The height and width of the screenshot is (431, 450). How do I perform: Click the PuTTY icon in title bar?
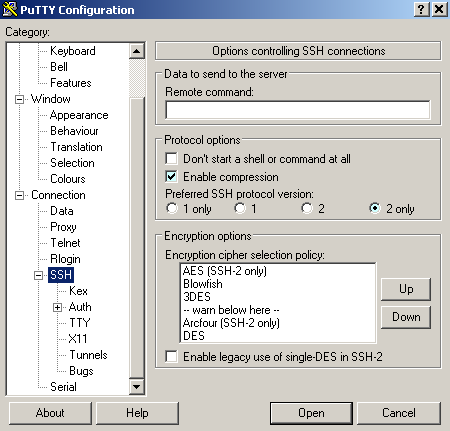[10, 9]
